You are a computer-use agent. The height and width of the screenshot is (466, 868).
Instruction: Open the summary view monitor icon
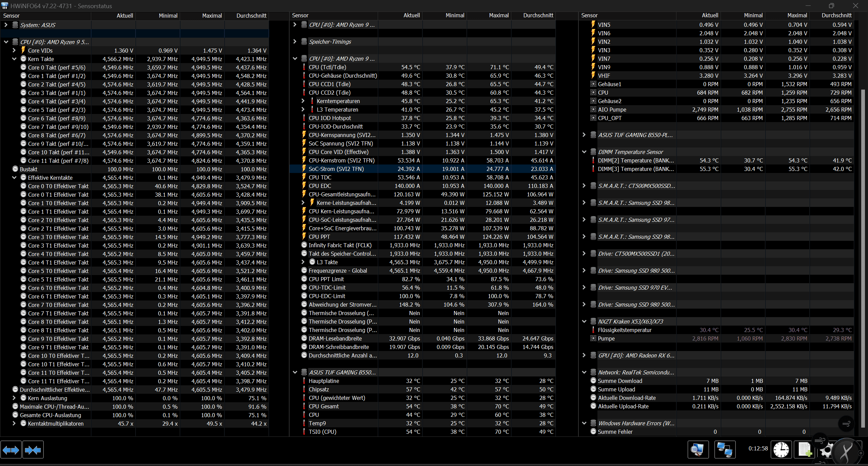[698, 450]
